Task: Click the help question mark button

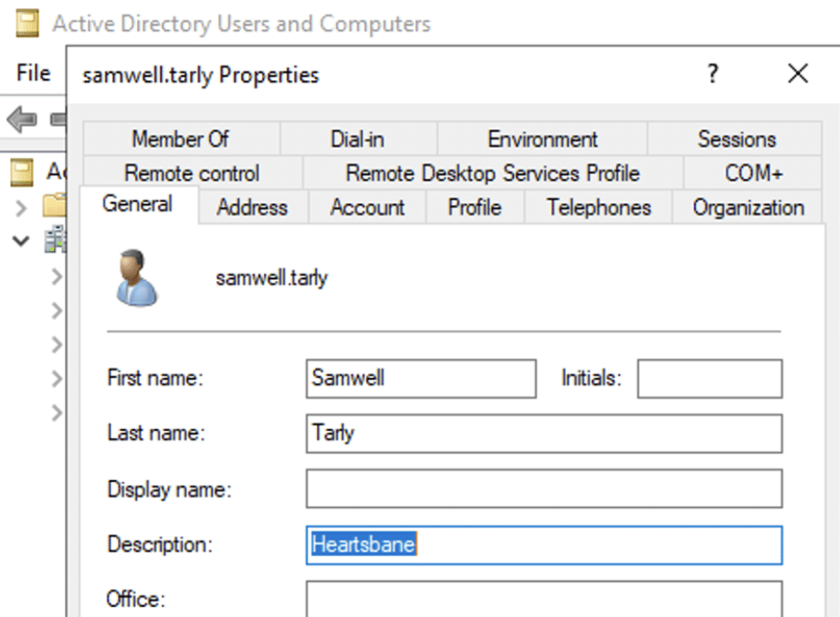Action: click(x=713, y=74)
